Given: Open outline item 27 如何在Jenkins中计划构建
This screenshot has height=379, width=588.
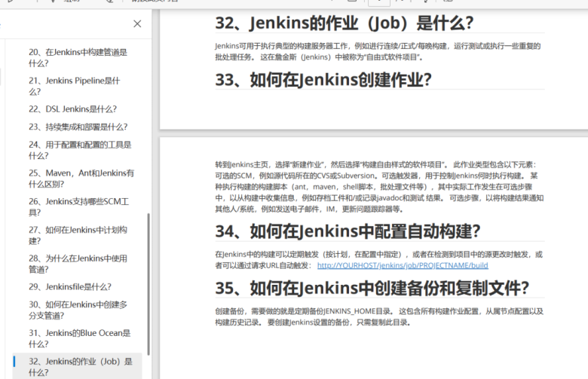Looking at the screenshot, I should (78, 235).
